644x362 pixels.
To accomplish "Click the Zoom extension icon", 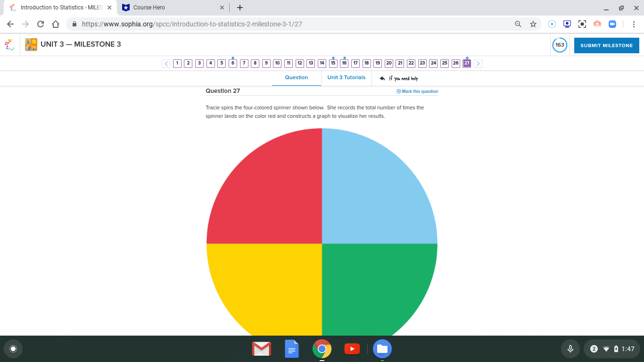I will (612, 24).
